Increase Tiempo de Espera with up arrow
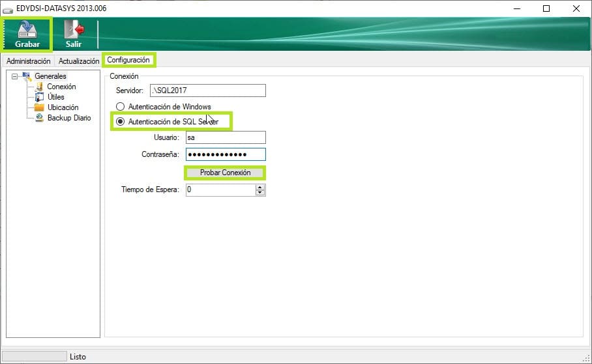This screenshot has width=592, height=364. pos(260,187)
